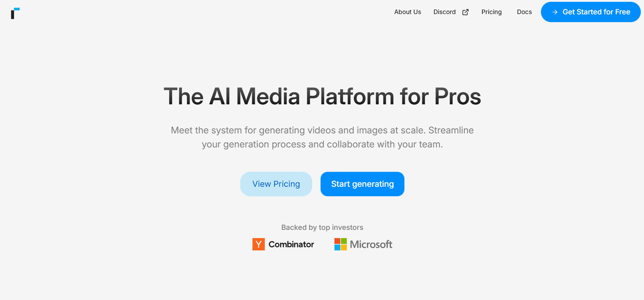
Task: Open the Docs section from the navbar
Action: pos(524,12)
